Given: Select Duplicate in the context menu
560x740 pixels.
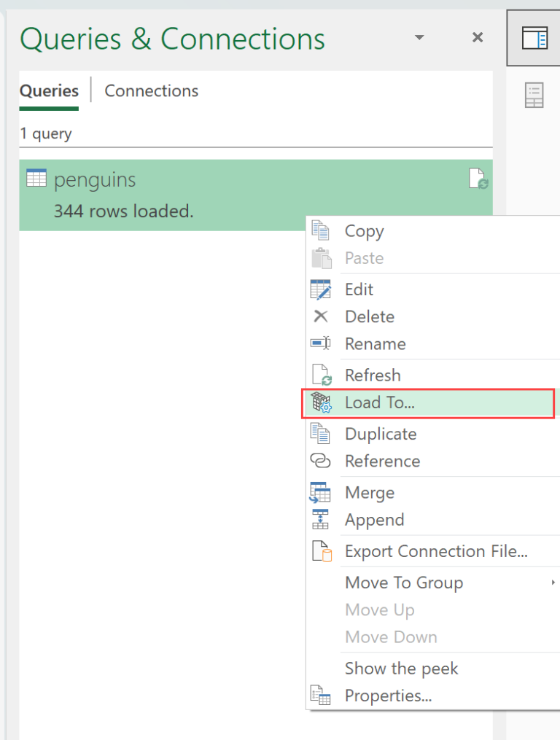Looking at the screenshot, I should (381, 434).
